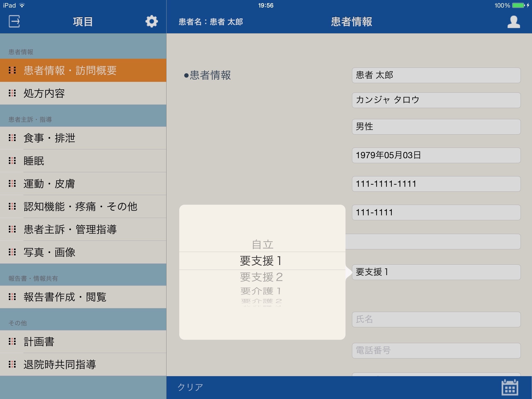Tap the 氏名 placeholder field

[436, 320]
